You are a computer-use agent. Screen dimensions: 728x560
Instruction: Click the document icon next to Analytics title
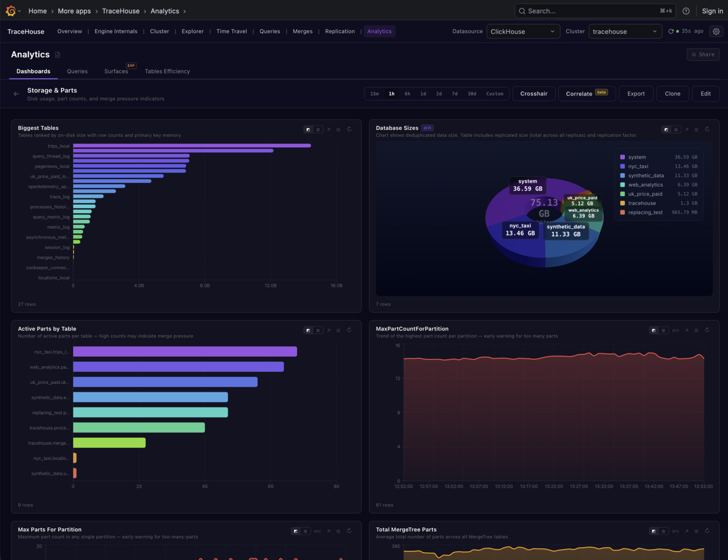click(x=58, y=55)
